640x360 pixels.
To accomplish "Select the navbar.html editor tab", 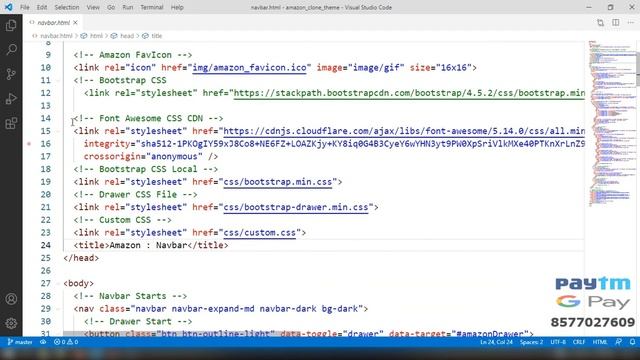I will tap(53, 22).
